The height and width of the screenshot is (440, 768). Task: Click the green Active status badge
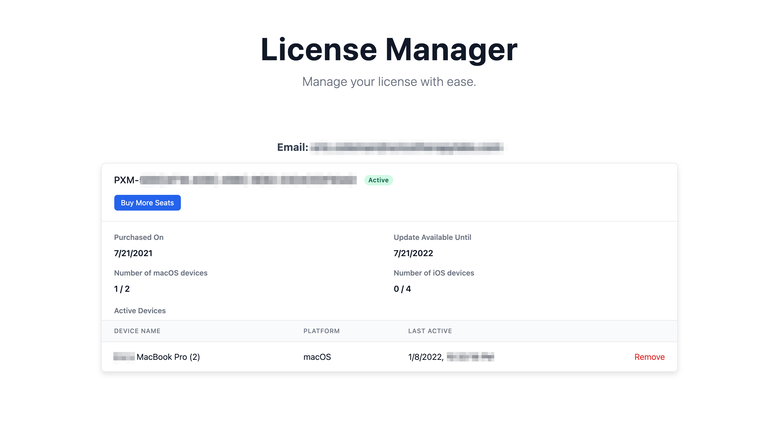378,180
